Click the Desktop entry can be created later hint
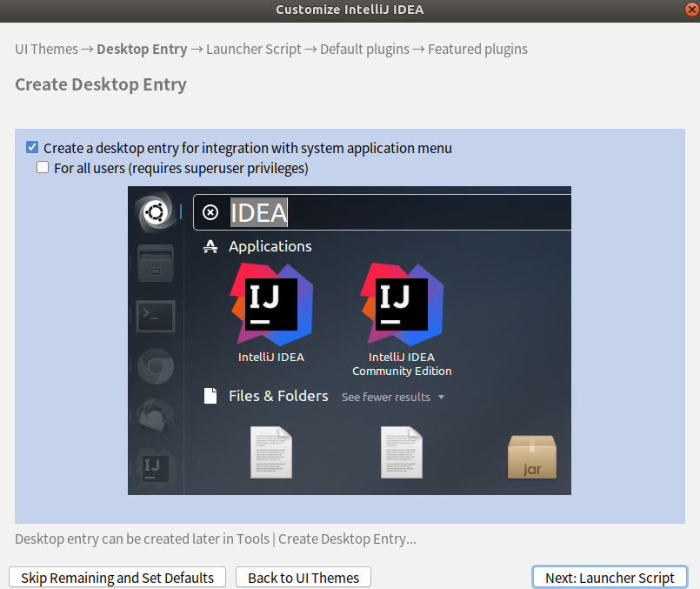 pos(216,539)
